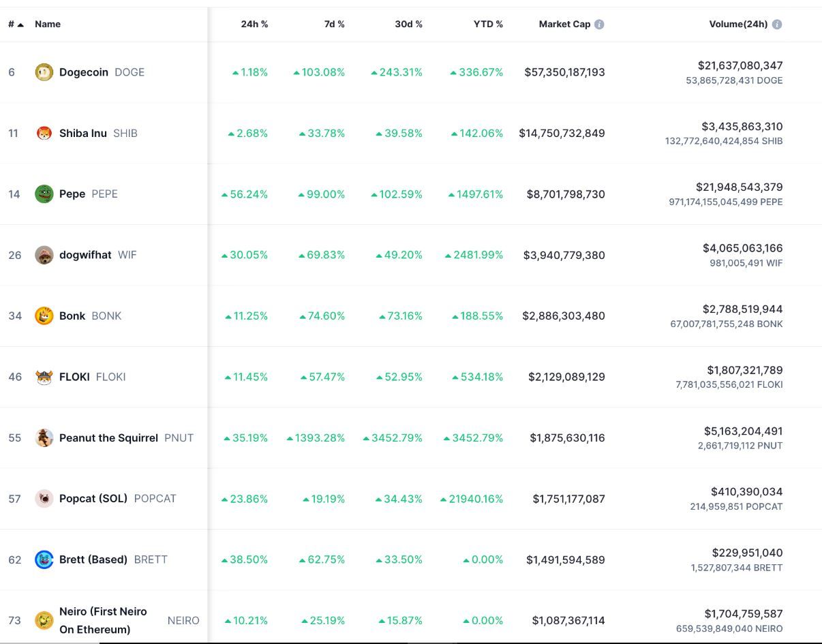The image size is (822, 644).
Task: Click the Dogecoin coin logo
Action: click(x=44, y=72)
